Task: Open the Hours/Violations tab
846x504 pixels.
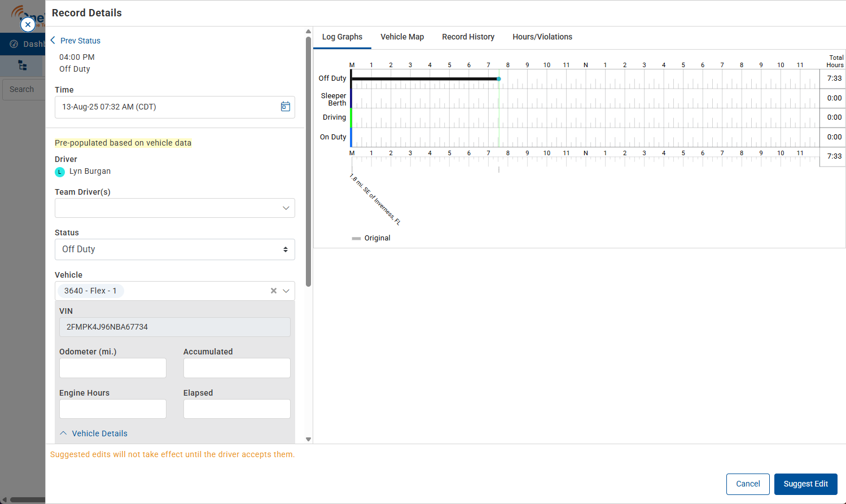Action: (x=542, y=37)
